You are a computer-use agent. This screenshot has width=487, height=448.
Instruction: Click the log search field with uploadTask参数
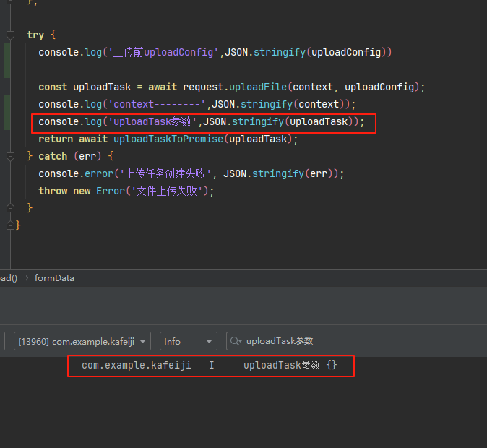click(x=356, y=341)
